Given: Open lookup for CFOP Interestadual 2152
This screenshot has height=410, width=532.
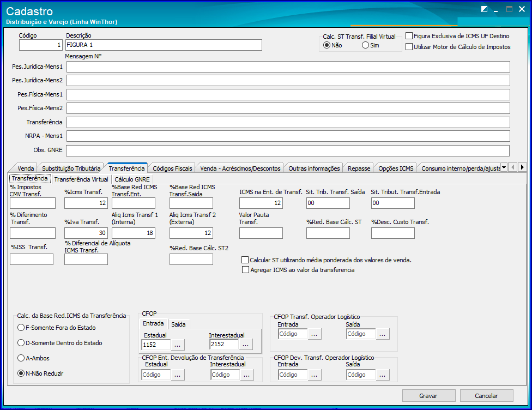Looking at the screenshot, I should pos(246,345).
